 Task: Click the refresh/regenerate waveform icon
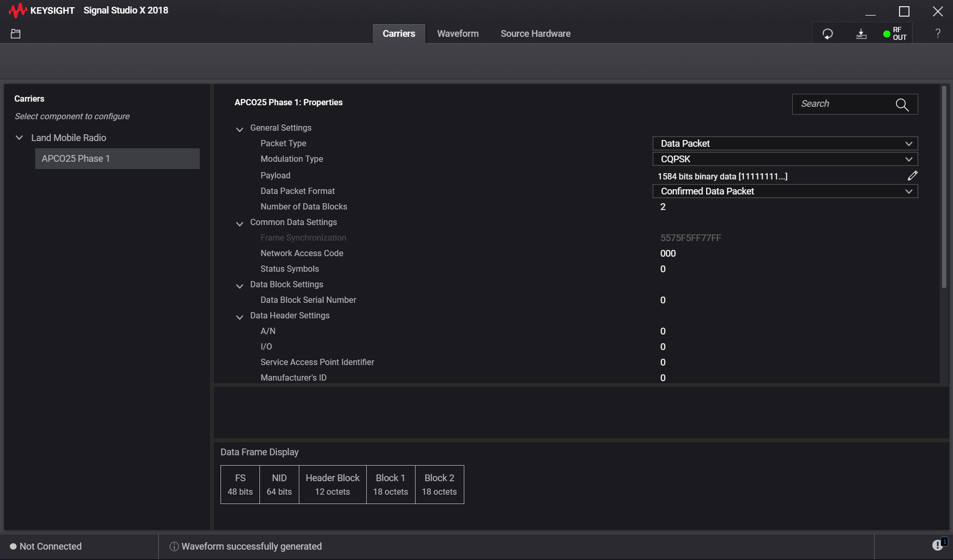point(827,34)
